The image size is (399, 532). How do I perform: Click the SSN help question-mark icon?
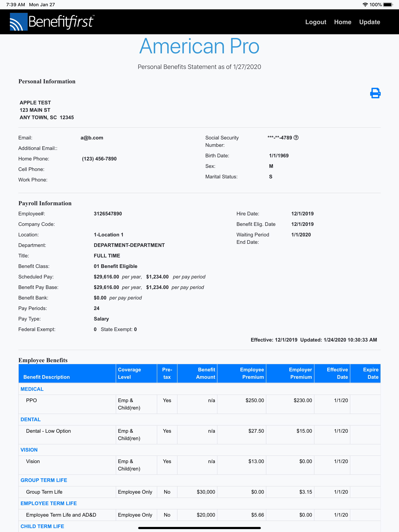[x=296, y=137]
